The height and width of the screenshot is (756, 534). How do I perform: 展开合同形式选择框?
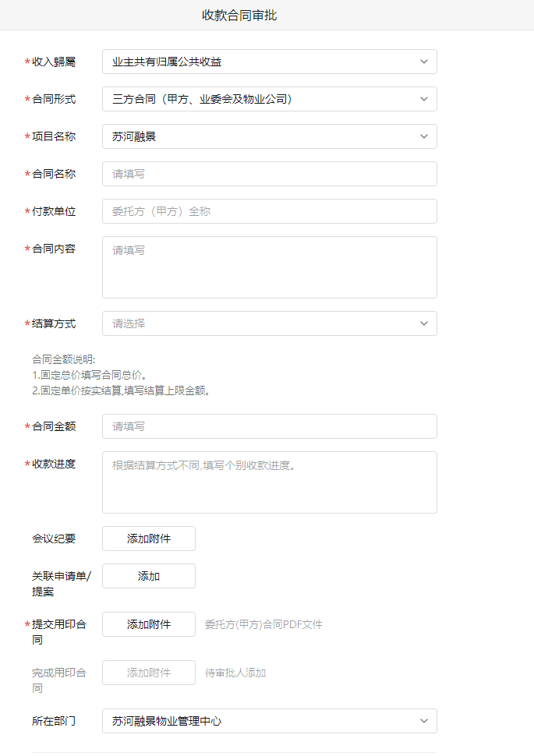coord(269,99)
